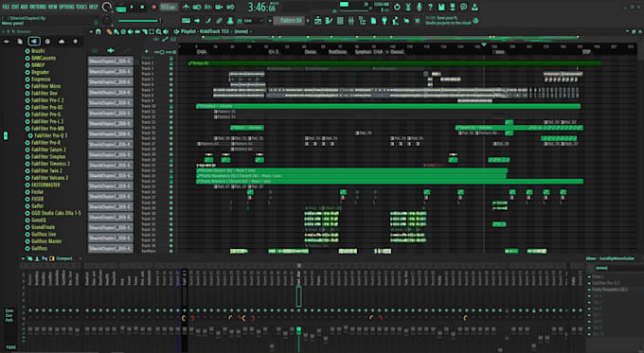The width and height of the screenshot is (644, 353).
Task: Toggle the playlist magnet snap icon
Action: click(98, 31)
